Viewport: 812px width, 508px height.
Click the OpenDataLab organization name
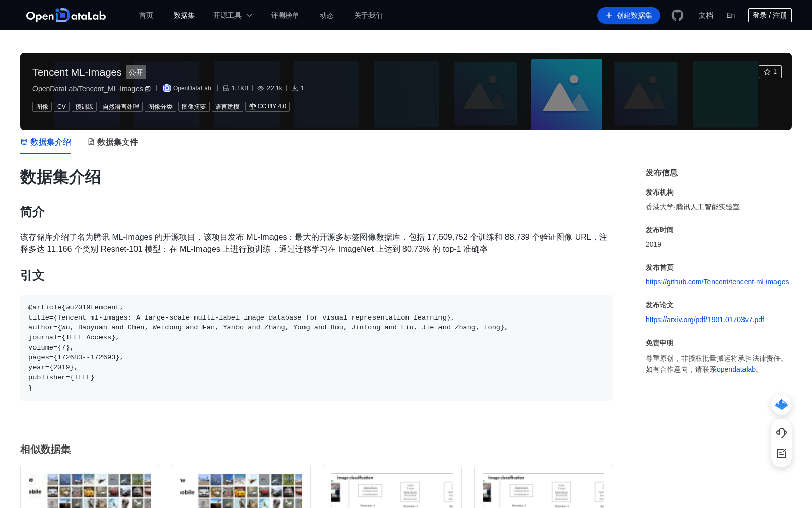(192, 88)
